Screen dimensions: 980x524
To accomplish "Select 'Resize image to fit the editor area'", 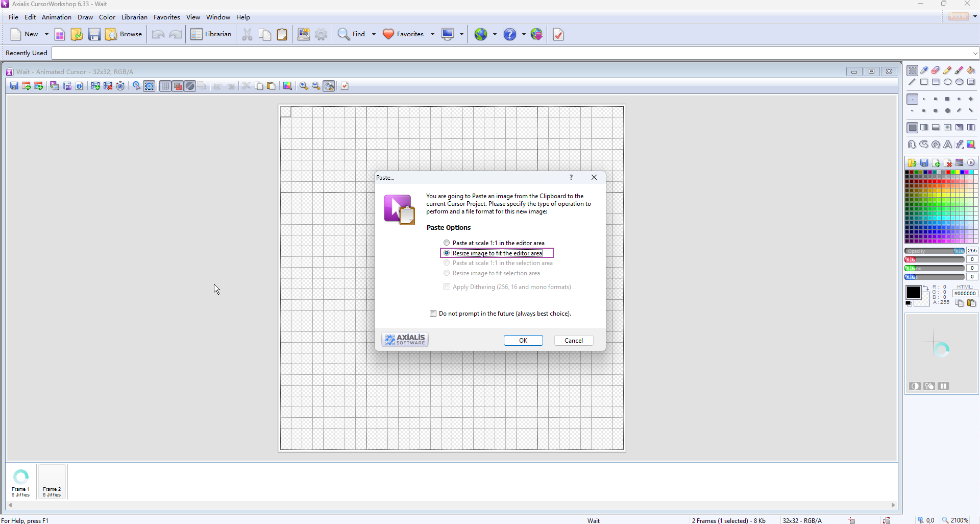I will pos(447,253).
